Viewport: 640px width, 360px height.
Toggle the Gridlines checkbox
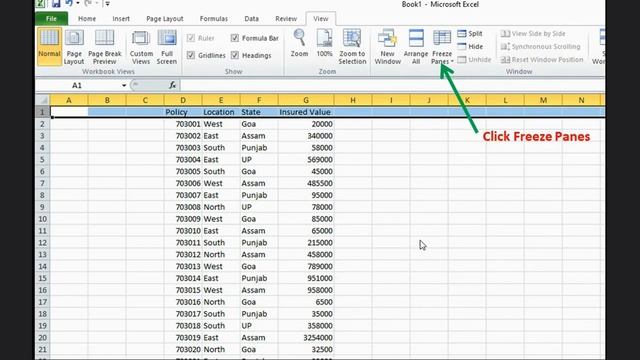[x=191, y=55]
